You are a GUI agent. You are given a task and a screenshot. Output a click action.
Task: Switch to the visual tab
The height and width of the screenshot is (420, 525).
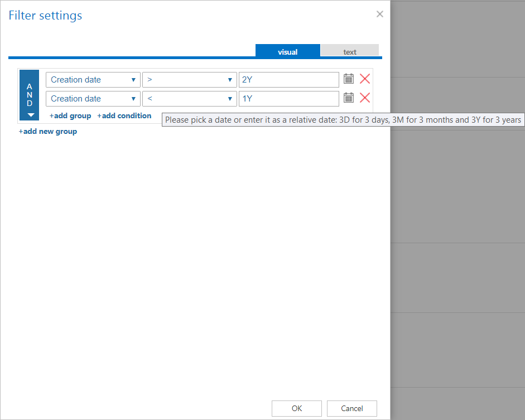tap(288, 52)
